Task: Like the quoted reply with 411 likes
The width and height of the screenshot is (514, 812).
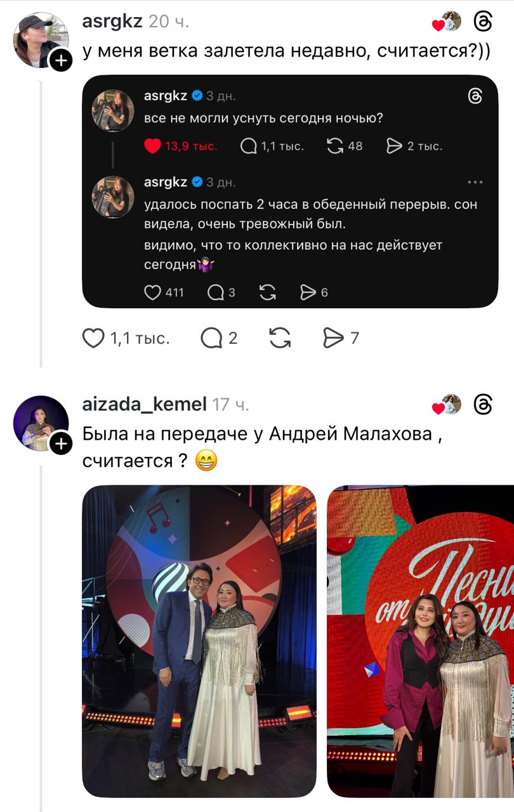Action: 152,292
